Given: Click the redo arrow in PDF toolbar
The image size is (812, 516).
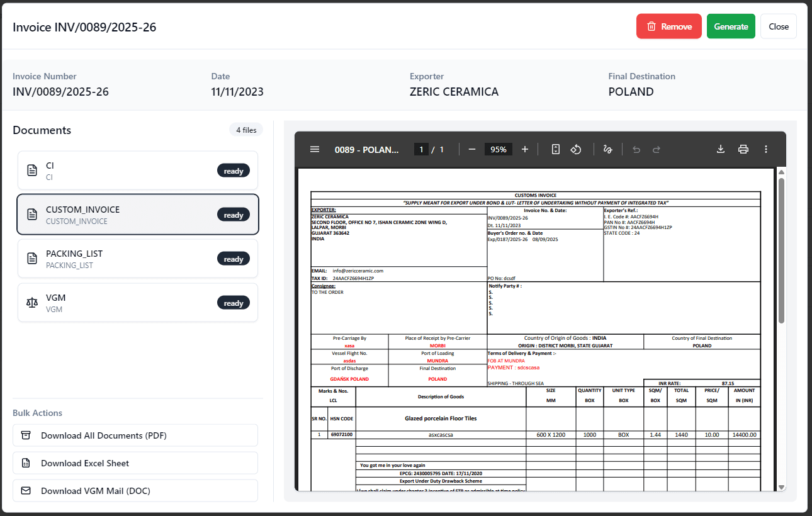Looking at the screenshot, I should (657, 149).
